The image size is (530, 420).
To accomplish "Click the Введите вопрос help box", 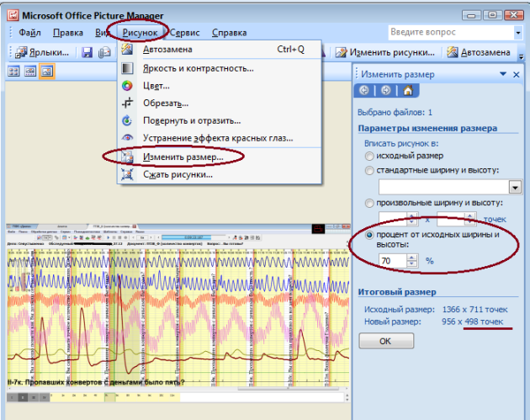I will tap(451, 33).
